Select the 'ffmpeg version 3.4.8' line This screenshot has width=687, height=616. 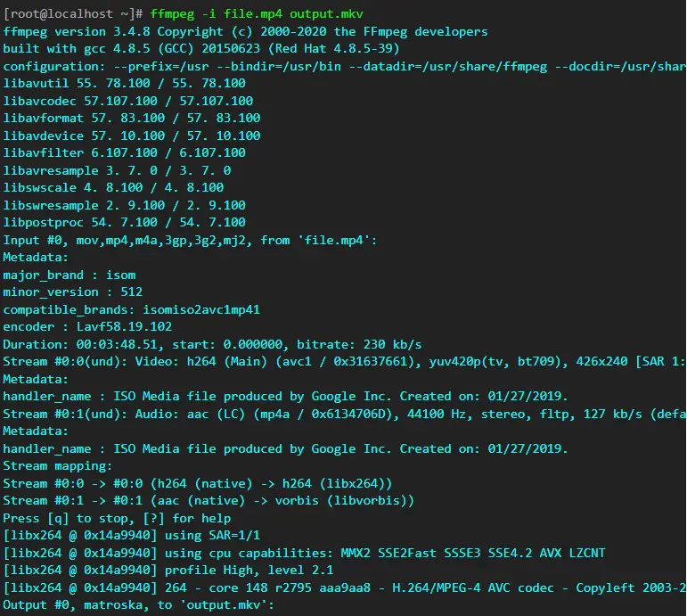[245, 31]
